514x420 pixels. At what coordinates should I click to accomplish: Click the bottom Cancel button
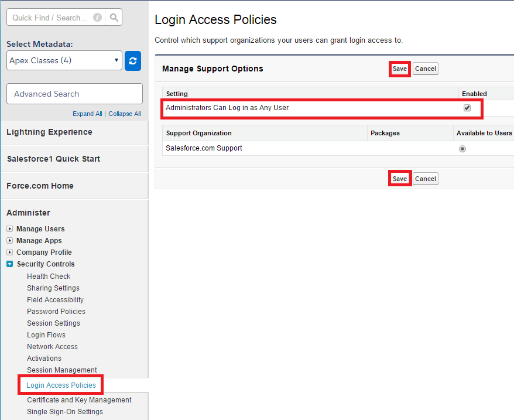(x=426, y=179)
